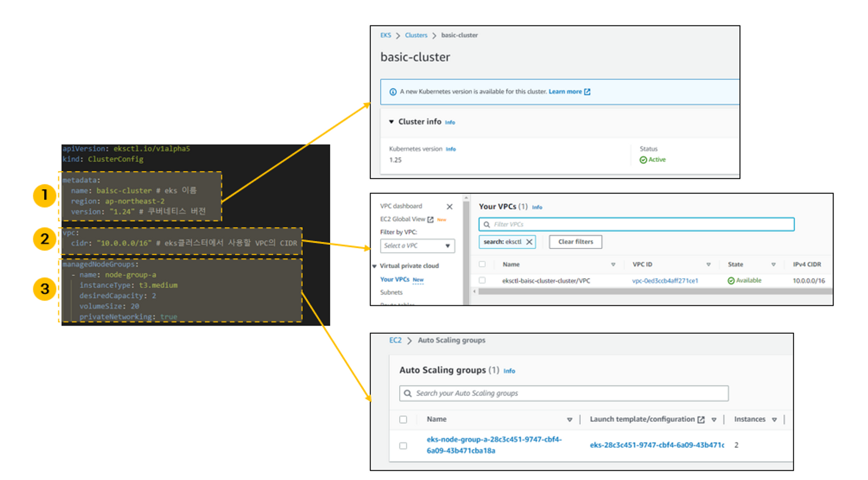Go to Clusters in the breadcrumb
The height and width of the screenshot is (480, 868).
(416, 35)
